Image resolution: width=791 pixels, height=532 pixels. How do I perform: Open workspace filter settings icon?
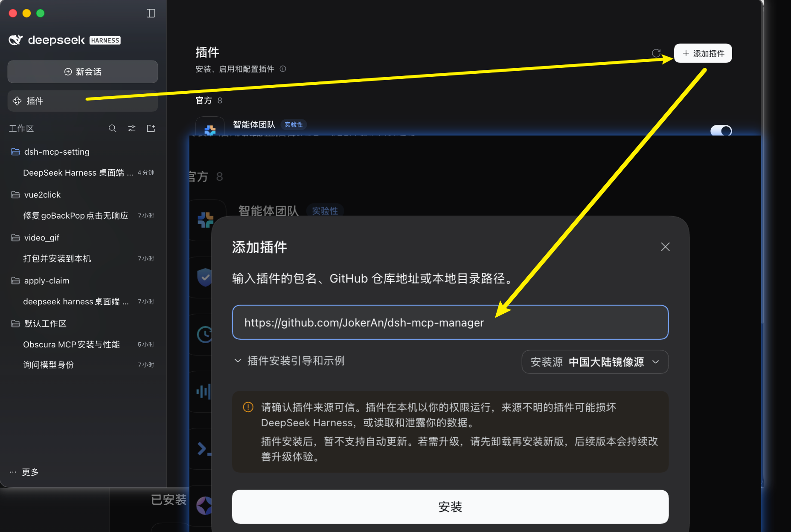click(132, 128)
